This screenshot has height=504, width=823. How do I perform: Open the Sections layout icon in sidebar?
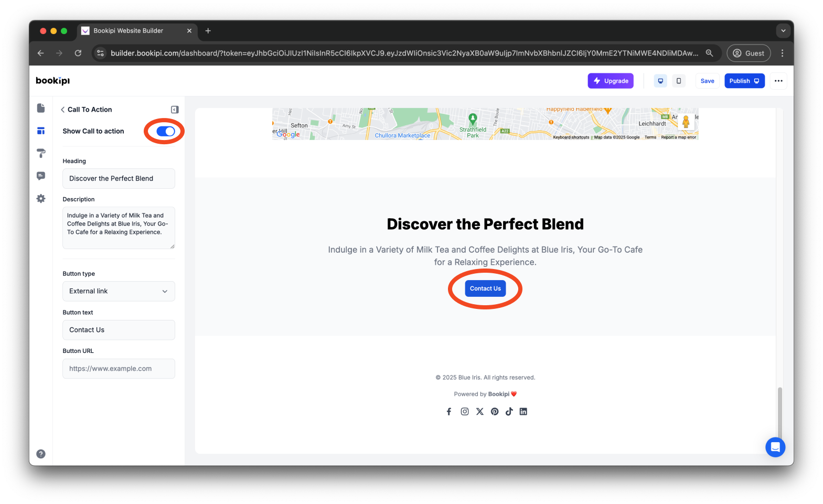pos(41,131)
